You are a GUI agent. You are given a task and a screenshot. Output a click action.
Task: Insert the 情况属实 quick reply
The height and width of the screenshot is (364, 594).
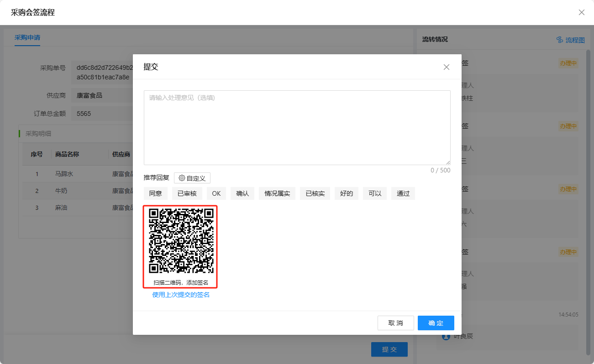(277, 193)
